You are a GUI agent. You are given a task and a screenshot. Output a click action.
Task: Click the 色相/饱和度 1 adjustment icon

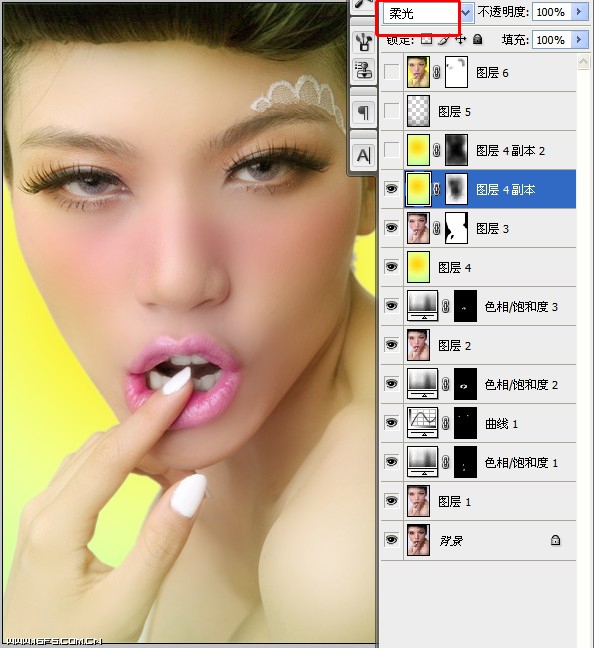pos(422,462)
